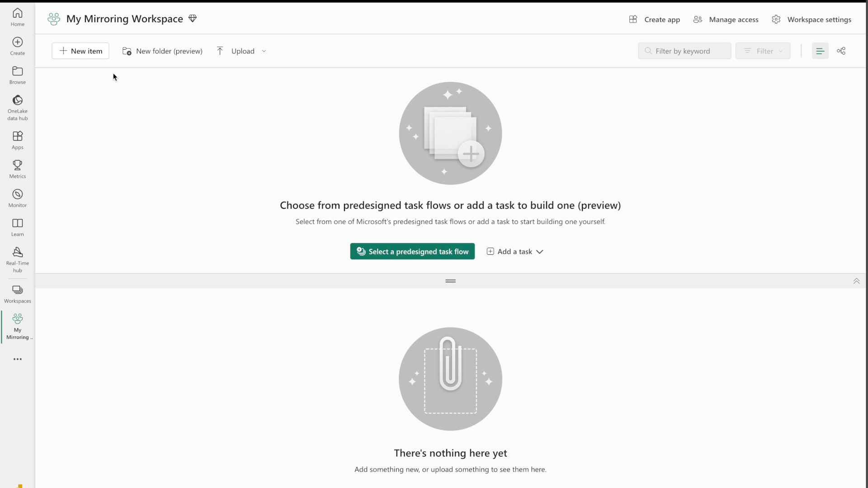Viewport: 868px width, 488px height.
Task: Switch to lineage view
Action: 841,51
